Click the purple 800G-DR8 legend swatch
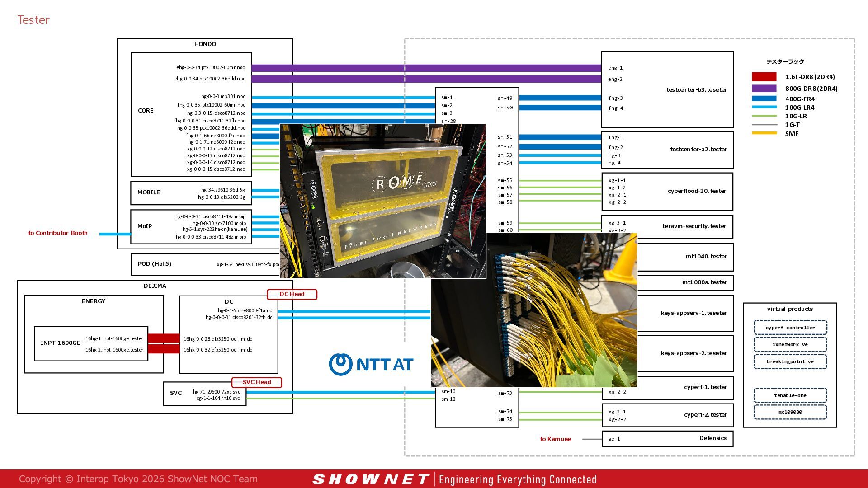Viewport: 868px width, 488px height. point(764,89)
